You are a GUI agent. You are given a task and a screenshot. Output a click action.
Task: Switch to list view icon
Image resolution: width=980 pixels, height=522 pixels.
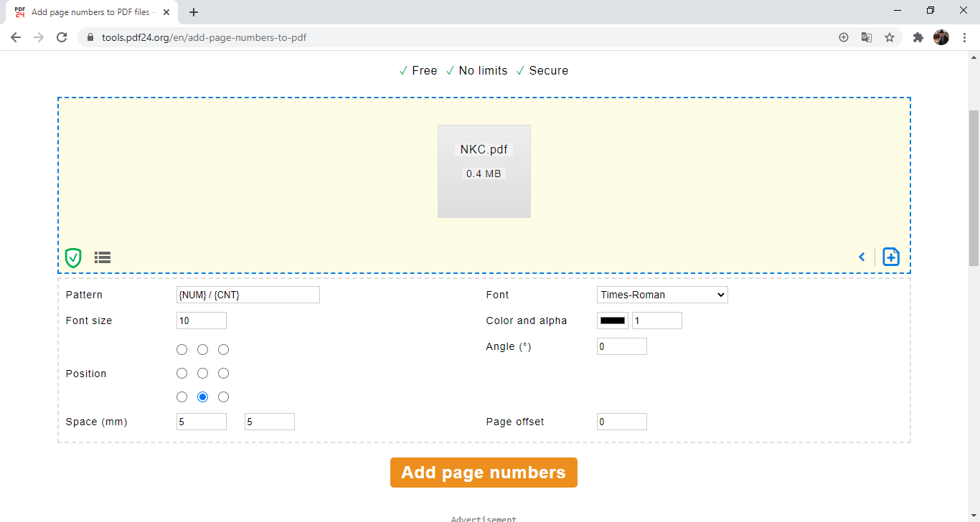click(x=103, y=257)
